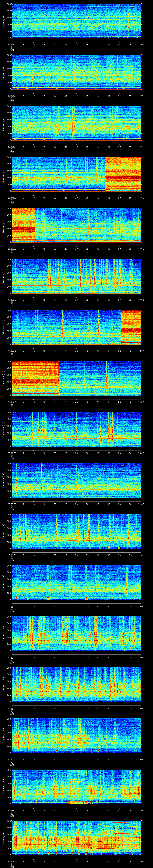Click the 20:21:00 start time label
This screenshot has width=153, height=868.
point(12,555)
